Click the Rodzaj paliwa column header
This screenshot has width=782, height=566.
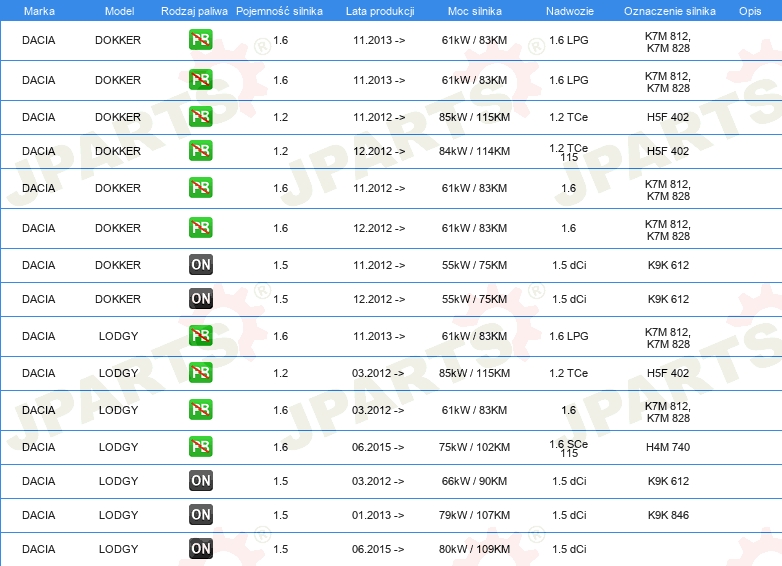click(x=193, y=10)
